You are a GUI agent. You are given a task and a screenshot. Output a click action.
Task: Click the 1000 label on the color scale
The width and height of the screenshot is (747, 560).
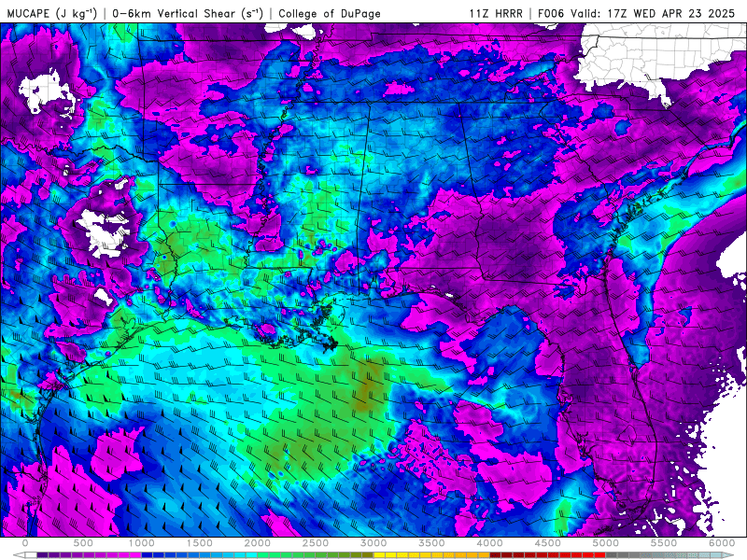(142, 543)
